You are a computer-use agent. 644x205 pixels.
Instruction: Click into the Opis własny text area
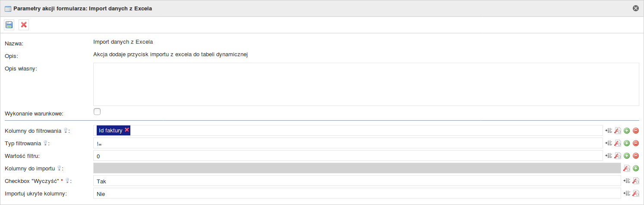[366, 84]
